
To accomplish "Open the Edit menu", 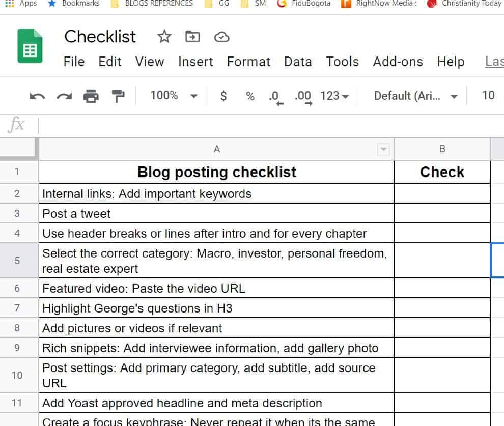I will (x=109, y=62).
